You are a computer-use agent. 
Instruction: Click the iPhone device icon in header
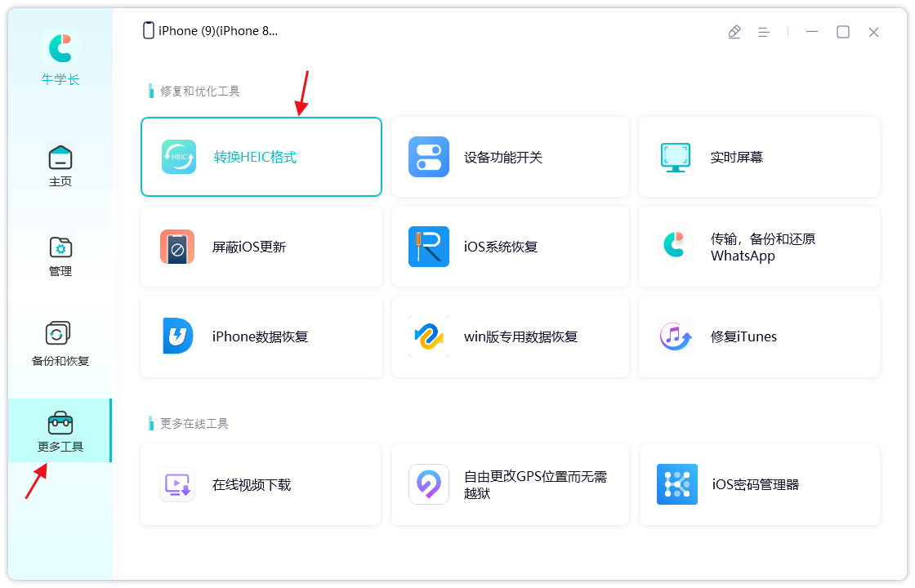pyautogui.click(x=148, y=30)
